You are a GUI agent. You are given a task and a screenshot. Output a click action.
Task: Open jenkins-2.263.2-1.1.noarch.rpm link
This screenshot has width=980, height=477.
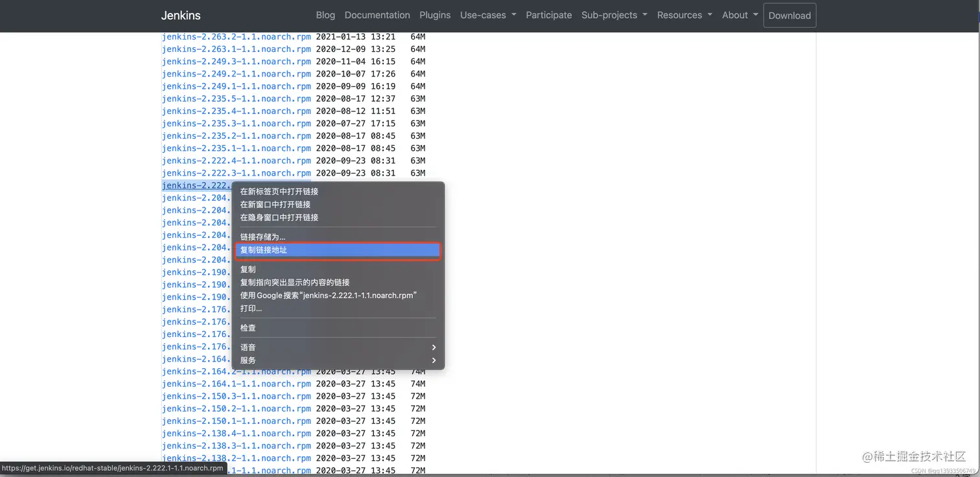coord(237,37)
